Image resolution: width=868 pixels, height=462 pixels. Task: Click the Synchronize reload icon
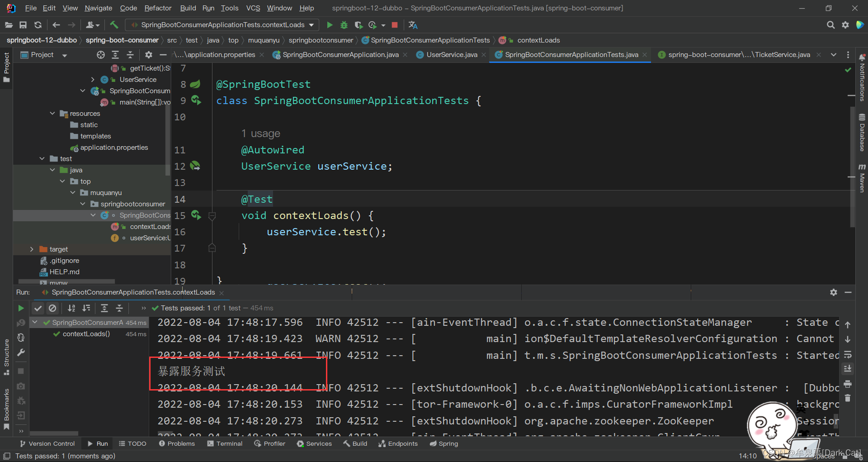click(38, 25)
